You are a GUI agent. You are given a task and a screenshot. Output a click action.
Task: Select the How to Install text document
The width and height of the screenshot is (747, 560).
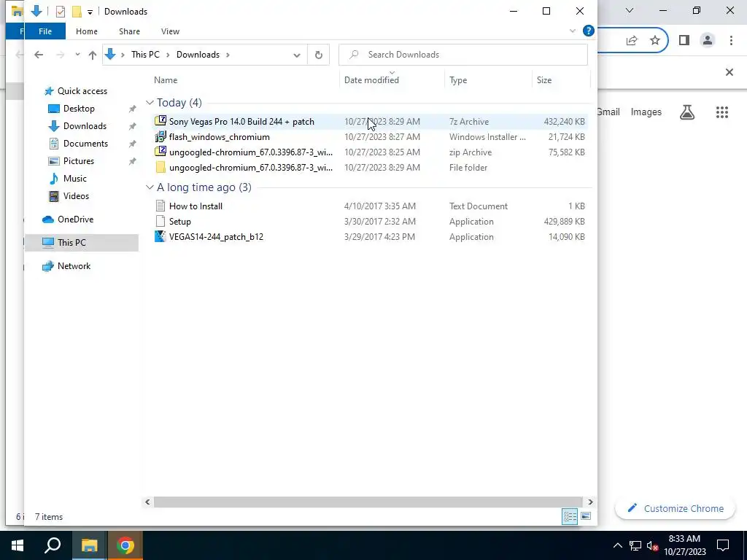click(x=196, y=206)
